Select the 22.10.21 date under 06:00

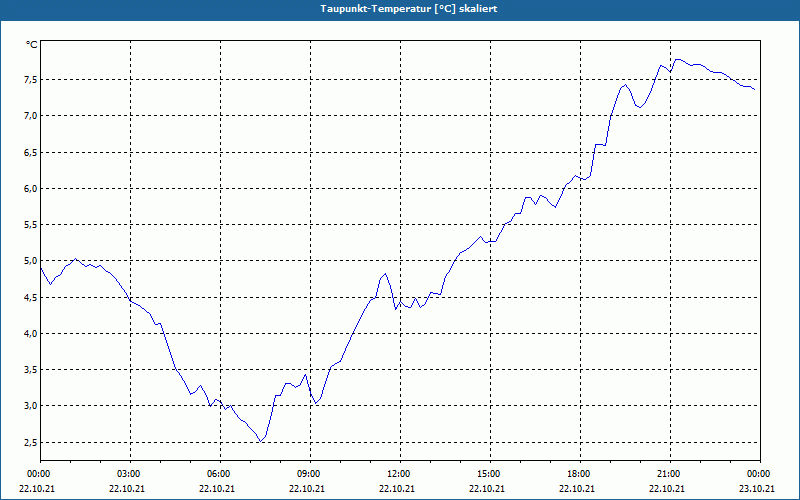tap(217, 488)
